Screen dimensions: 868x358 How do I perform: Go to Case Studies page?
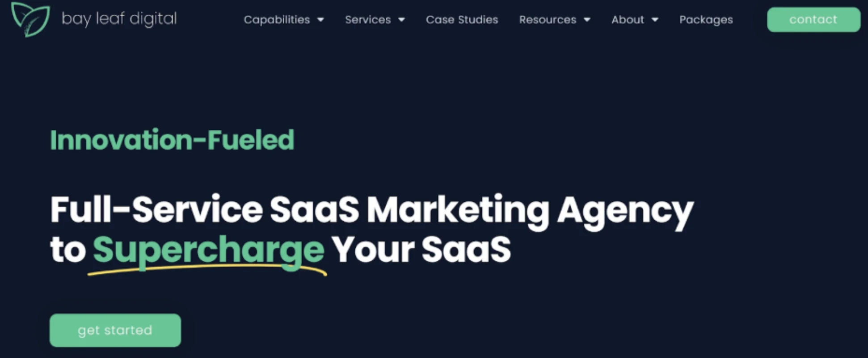[x=462, y=20]
